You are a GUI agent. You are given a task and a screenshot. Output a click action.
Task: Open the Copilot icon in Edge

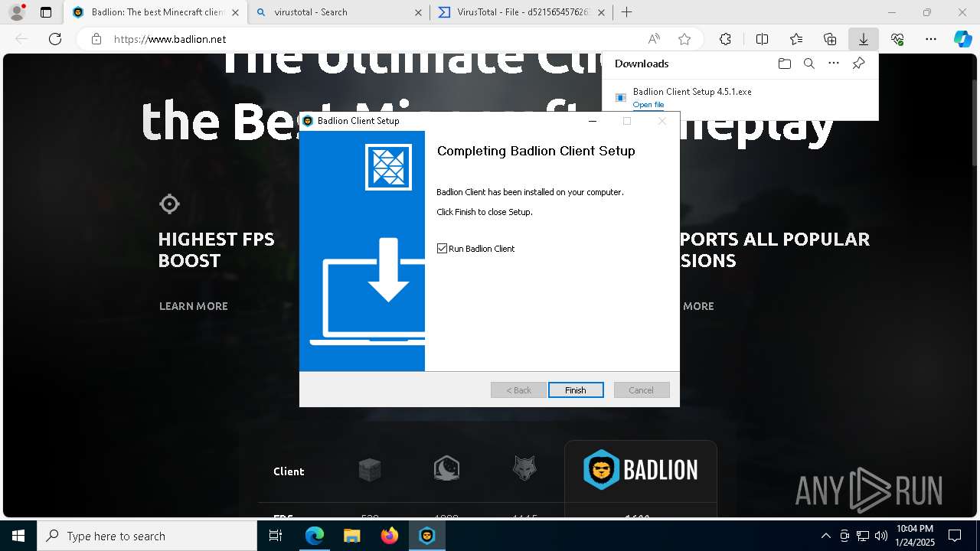pyautogui.click(x=962, y=39)
